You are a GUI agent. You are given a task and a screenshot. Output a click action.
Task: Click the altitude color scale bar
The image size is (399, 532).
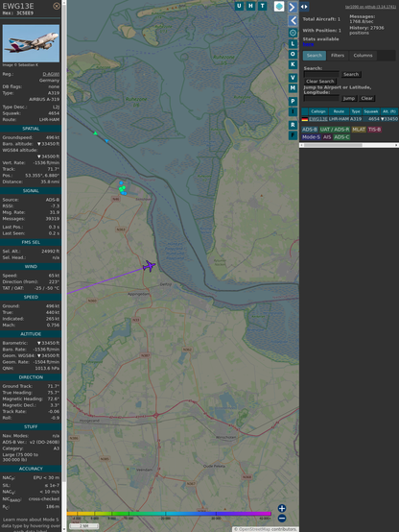coord(169,514)
